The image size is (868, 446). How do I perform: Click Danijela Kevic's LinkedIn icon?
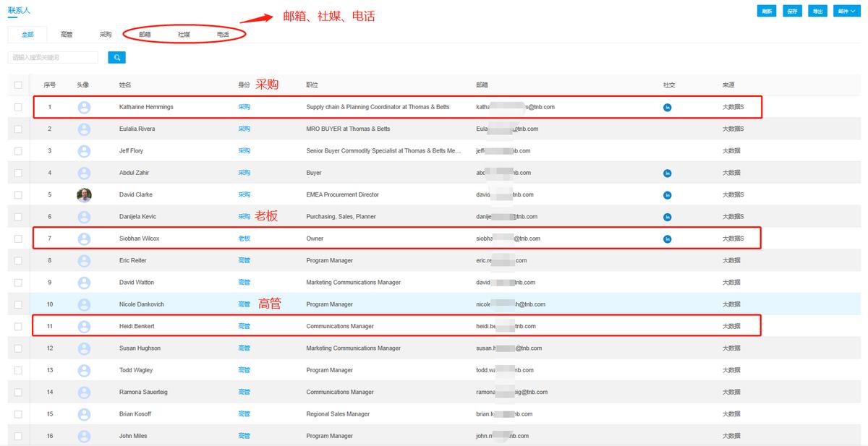click(x=667, y=216)
